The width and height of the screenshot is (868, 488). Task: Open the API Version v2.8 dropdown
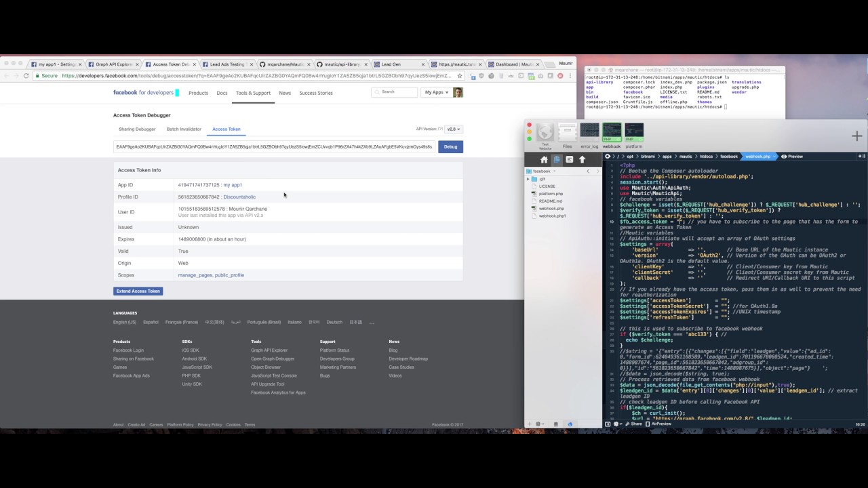[x=454, y=129]
